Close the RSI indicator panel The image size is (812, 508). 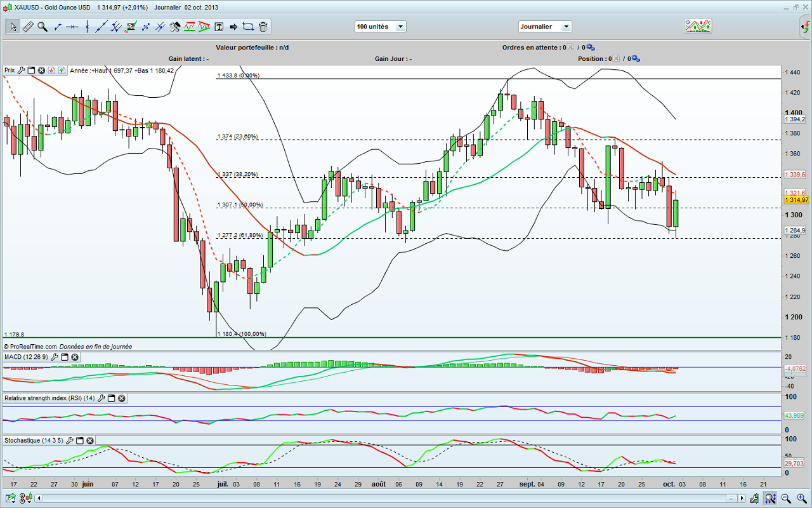click(121, 398)
